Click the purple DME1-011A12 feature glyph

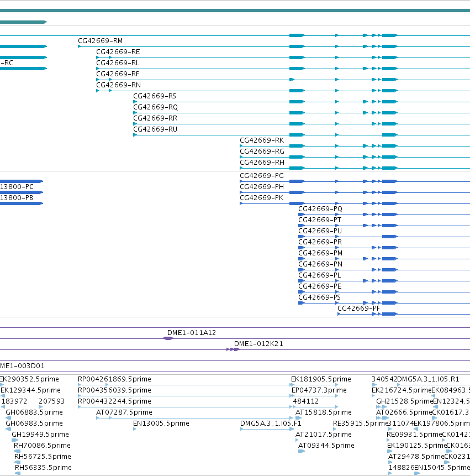tap(168, 338)
